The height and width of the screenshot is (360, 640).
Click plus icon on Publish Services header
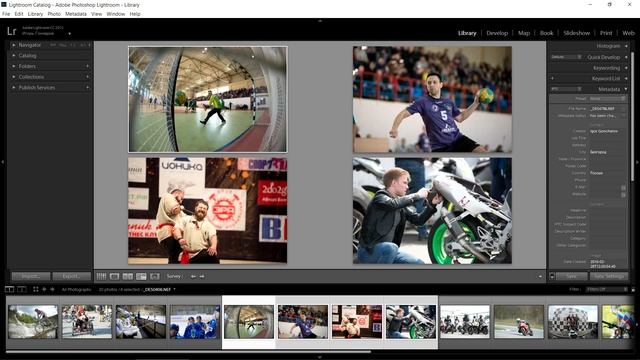click(87, 87)
